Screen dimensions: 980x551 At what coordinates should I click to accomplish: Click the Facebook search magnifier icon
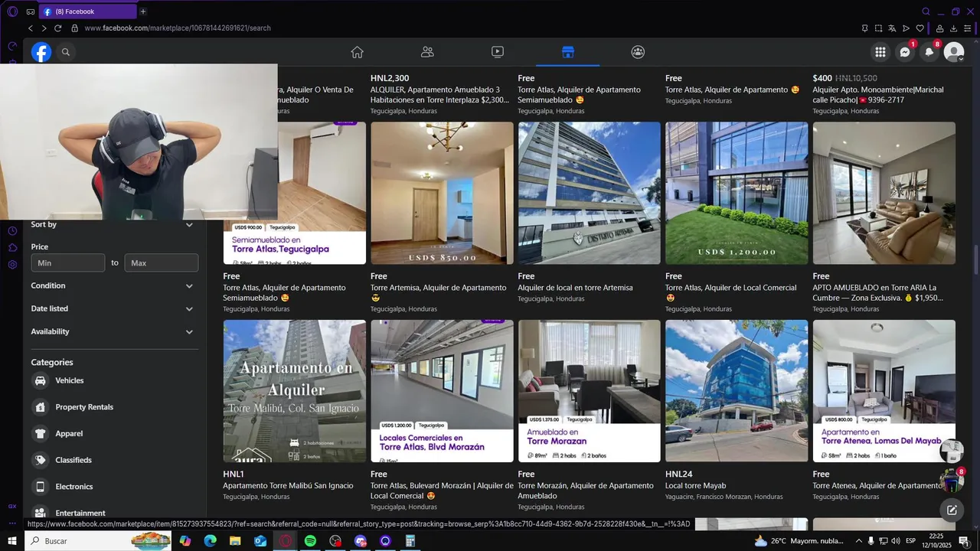coord(66,52)
